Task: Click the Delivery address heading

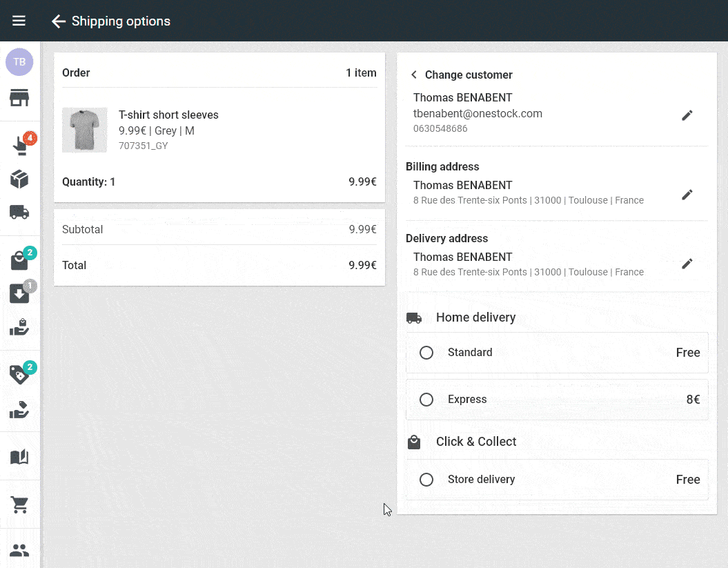Action: point(446,239)
